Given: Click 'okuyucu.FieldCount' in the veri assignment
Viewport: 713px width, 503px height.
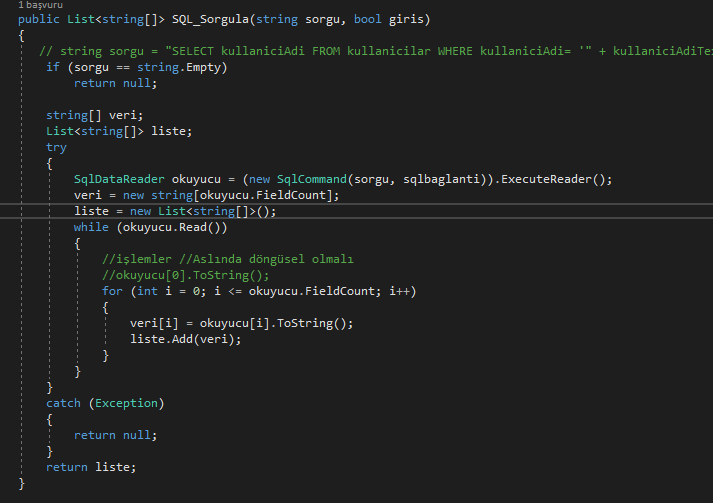Looking at the screenshot, I should 263,195.
